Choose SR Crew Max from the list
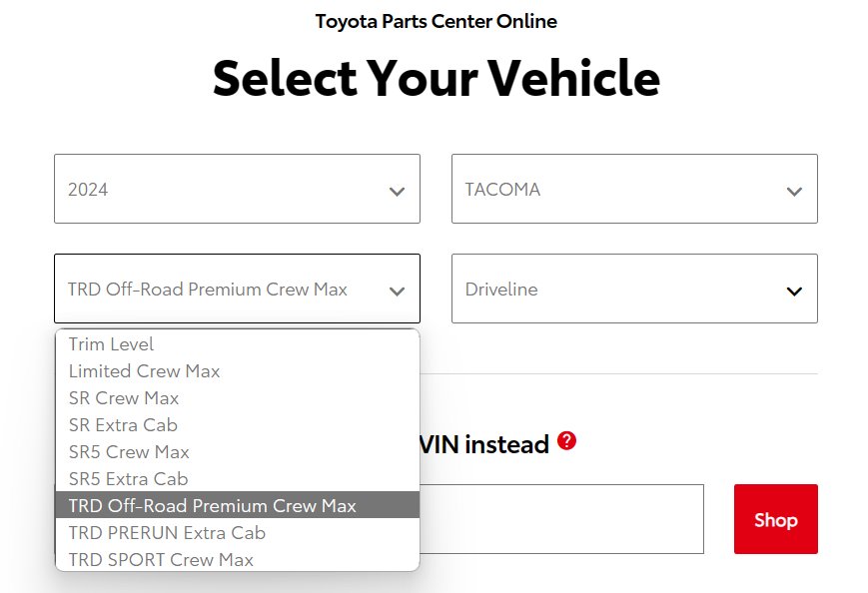Image resolution: width=868 pixels, height=593 pixels. click(238, 397)
